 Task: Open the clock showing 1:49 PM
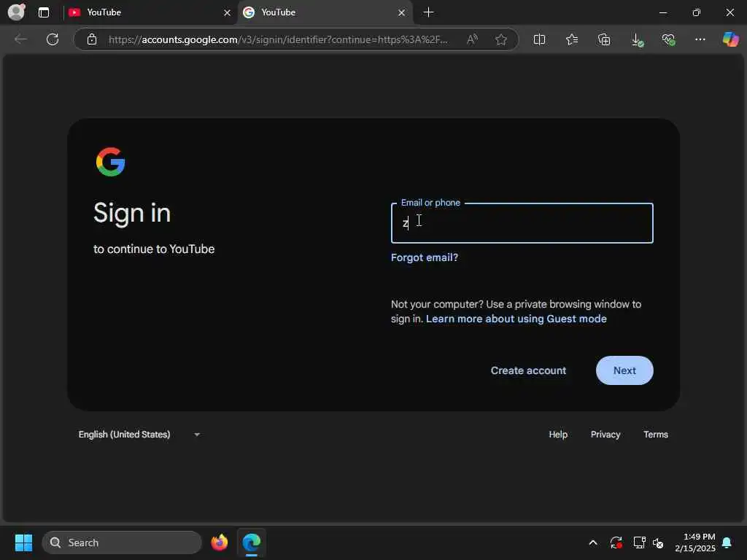(x=695, y=542)
